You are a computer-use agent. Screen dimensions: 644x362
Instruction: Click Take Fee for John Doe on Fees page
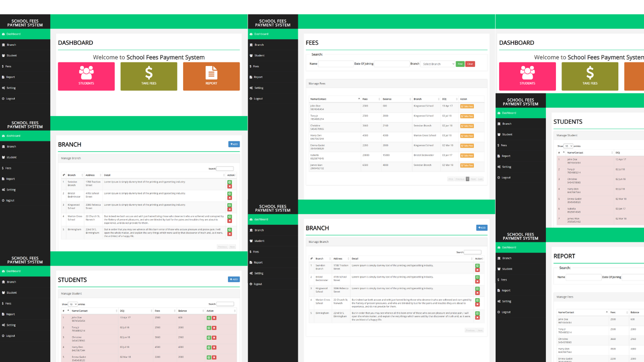tap(467, 106)
